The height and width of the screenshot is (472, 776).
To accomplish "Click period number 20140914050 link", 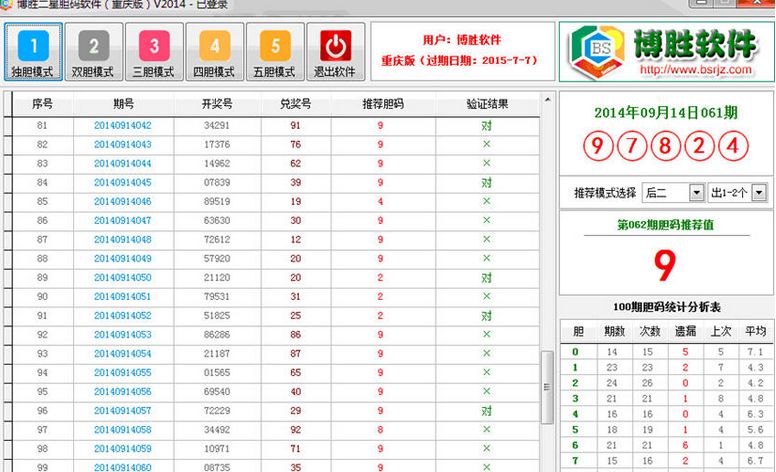I will [x=123, y=278].
